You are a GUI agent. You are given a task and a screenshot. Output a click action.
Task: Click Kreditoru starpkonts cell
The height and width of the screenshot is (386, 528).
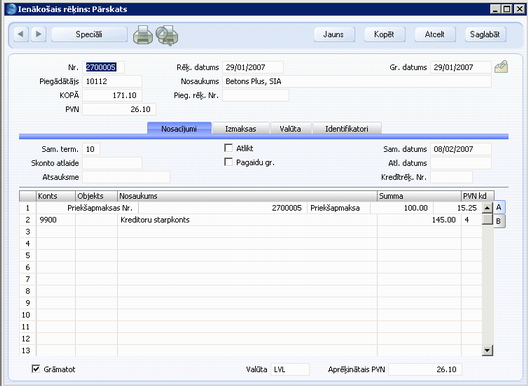tap(248, 220)
